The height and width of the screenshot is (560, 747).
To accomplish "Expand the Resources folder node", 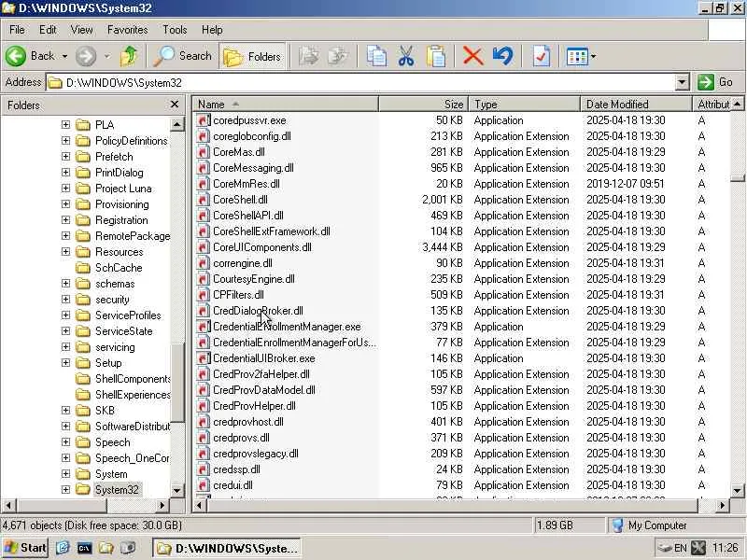I will pyautogui.click(x=65, y=251).
